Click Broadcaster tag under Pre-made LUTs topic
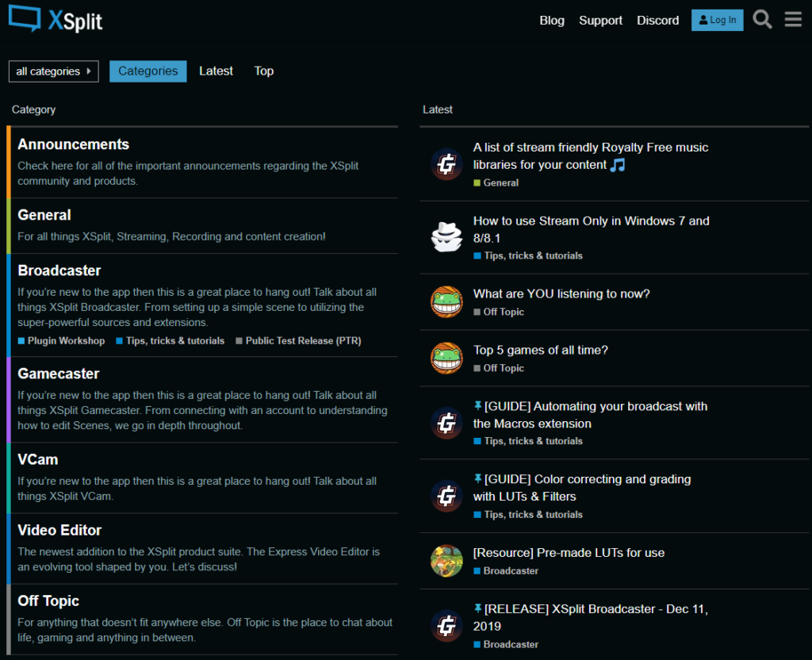 (x=506, y=571)
